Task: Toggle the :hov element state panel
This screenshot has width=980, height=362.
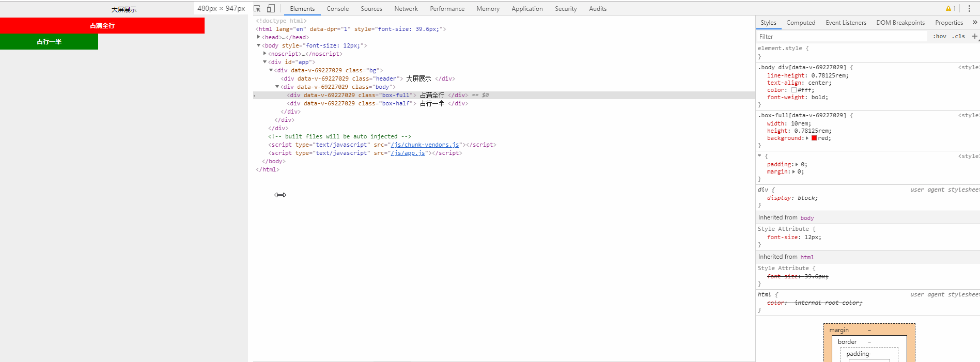Action: click(x=940, y=37)
